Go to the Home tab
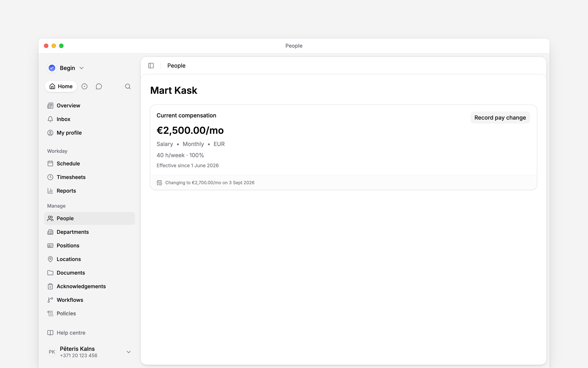The height and width of the screenshot is (368, 588). pos(61,86)
